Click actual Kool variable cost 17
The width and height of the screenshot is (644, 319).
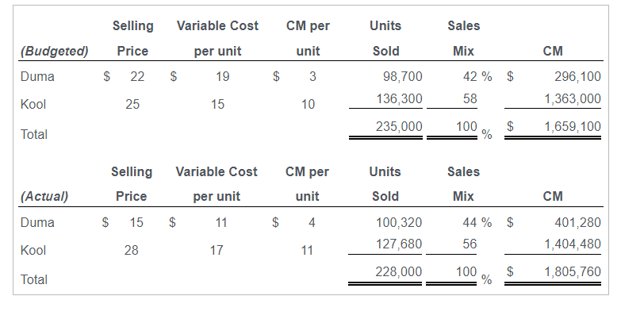pyautogui.click(x=217, y=250)
